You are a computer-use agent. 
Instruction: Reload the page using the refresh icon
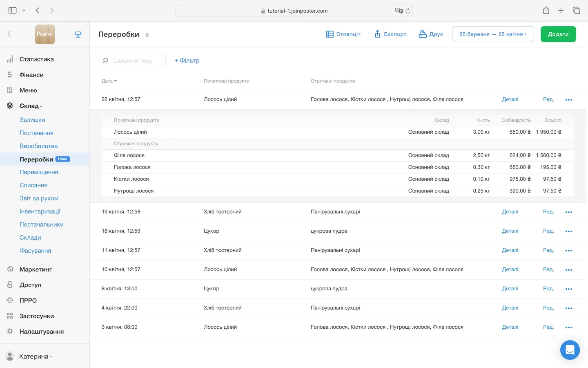pyautogui.click(x=408, y=11)
